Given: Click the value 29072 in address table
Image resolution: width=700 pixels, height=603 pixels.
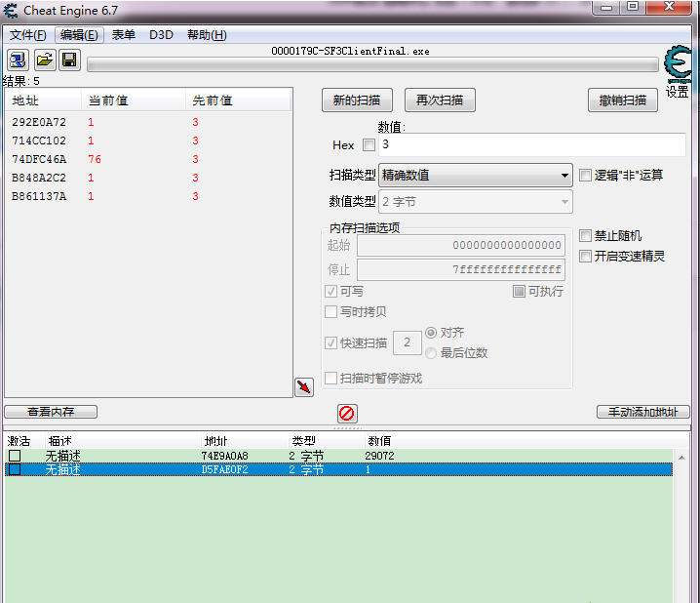Looking at the screenshot, I should point(379,456).
